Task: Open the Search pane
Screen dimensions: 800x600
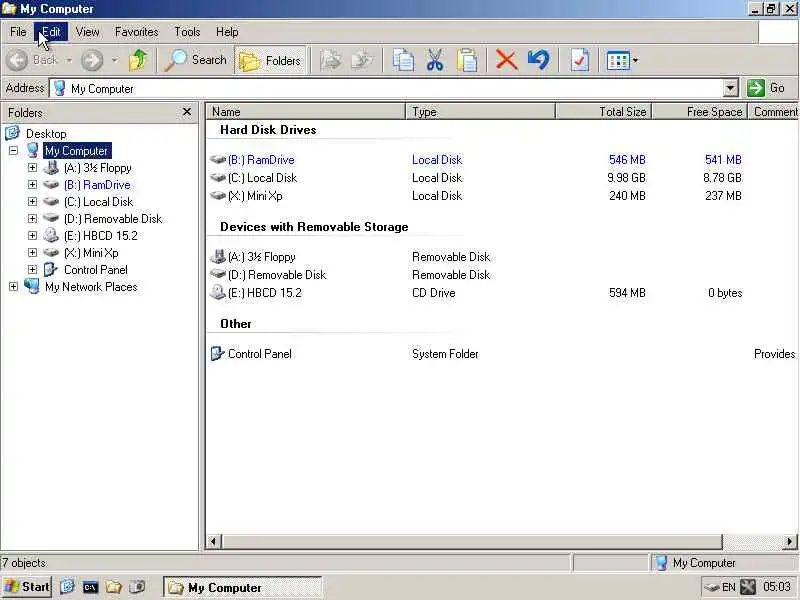Action: click(x=196, y=60)
